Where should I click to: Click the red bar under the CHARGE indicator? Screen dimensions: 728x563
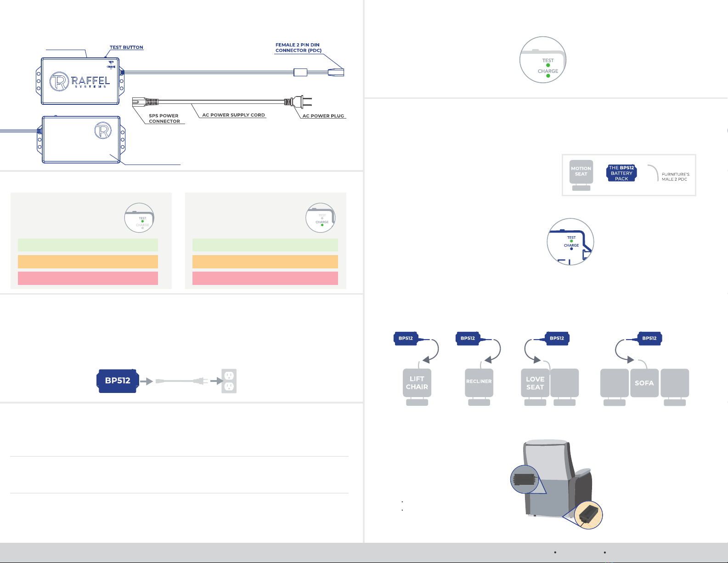[x=265, y=278]
